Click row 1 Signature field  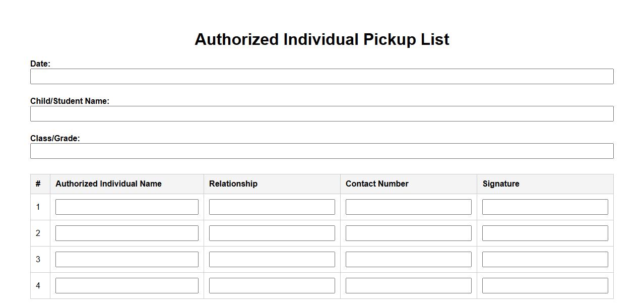point(545,207)
